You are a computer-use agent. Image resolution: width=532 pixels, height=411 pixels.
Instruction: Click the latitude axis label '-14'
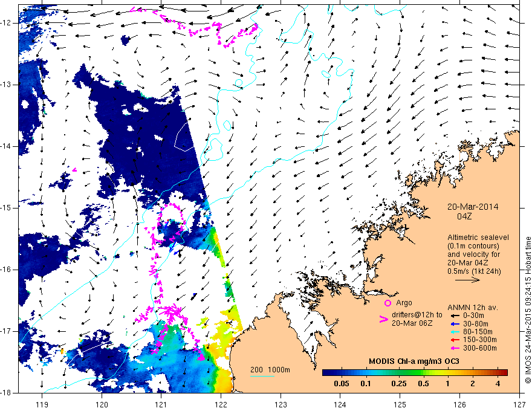point(7,146)
